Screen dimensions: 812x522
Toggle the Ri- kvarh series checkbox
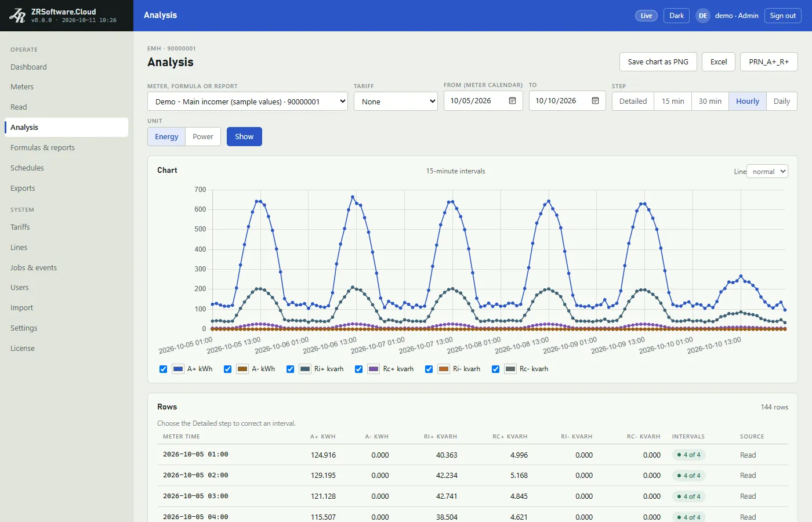(429, 369)
